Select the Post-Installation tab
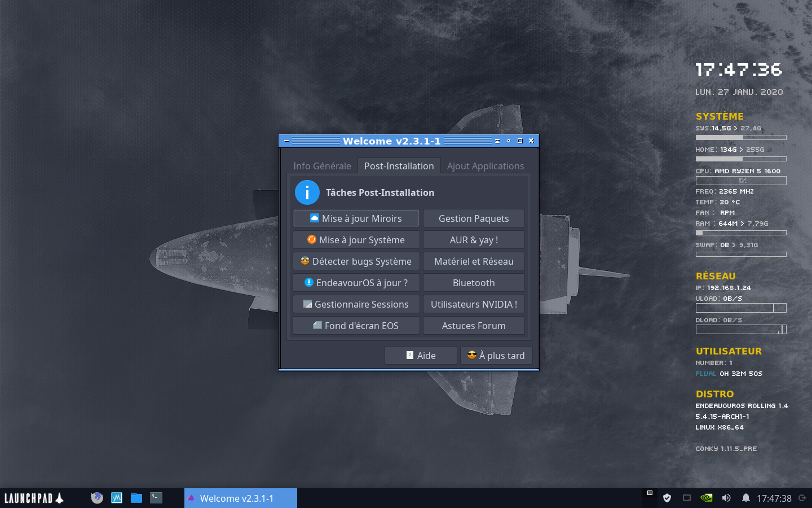Screen dimensions: 812x508 click(399, 166)
